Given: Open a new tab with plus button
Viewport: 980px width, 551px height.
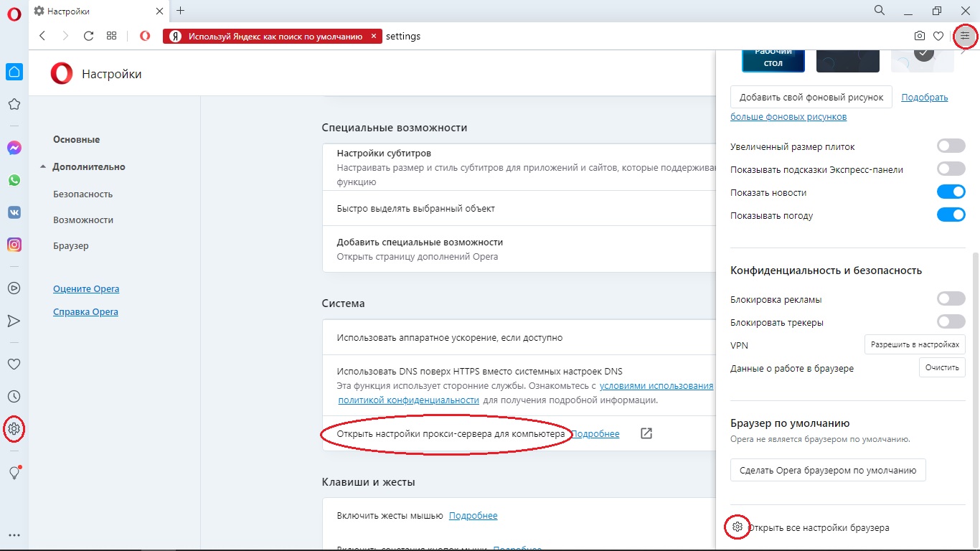Looking at the screenshot, I should 180,11.
